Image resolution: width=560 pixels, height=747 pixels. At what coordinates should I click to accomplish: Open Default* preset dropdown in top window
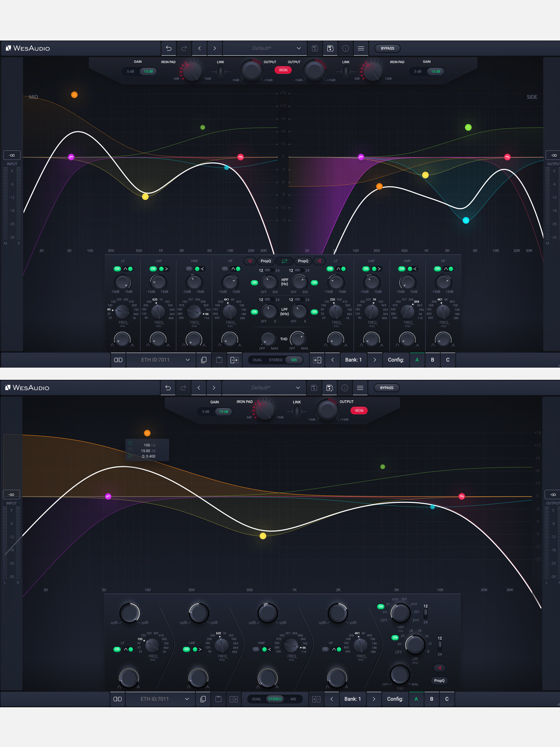(x=265, y=48)
